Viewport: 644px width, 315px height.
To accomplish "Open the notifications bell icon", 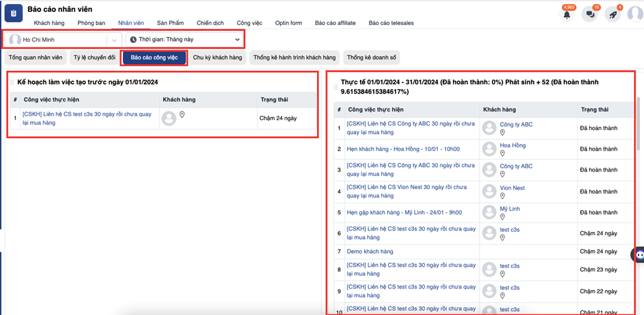I will point(567,15).
